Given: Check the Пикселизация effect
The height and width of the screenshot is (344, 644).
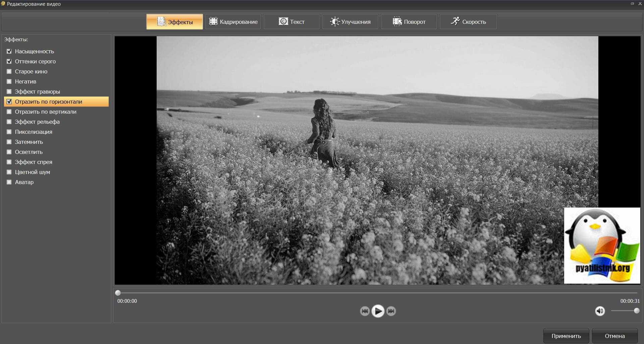Looking at the screenshot, I should (x=9, y=132).
